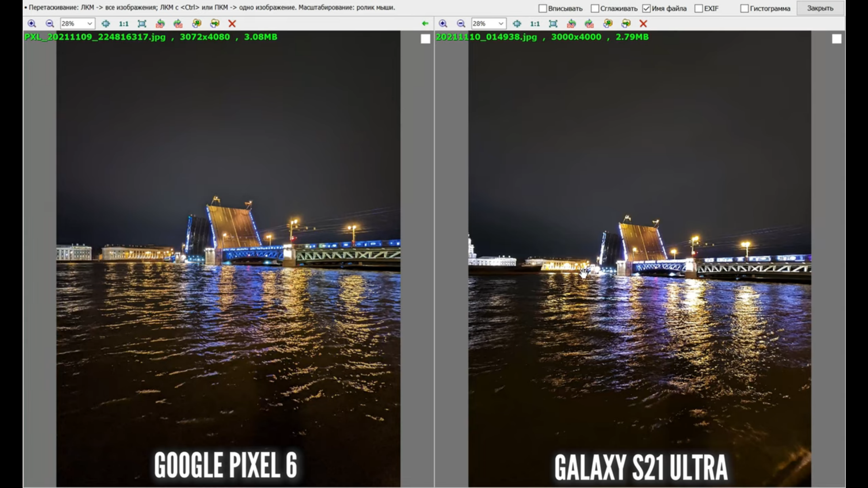The height and width of the screenshot is (488, 868).
Task: Enable the Гистограмма checkbox
Action: point(745,9)
